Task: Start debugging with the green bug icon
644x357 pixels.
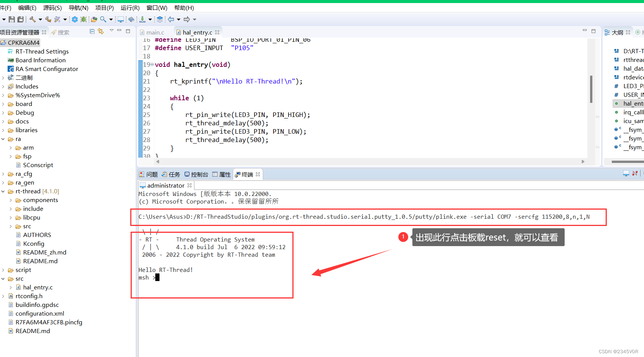Action: (84, 19)
